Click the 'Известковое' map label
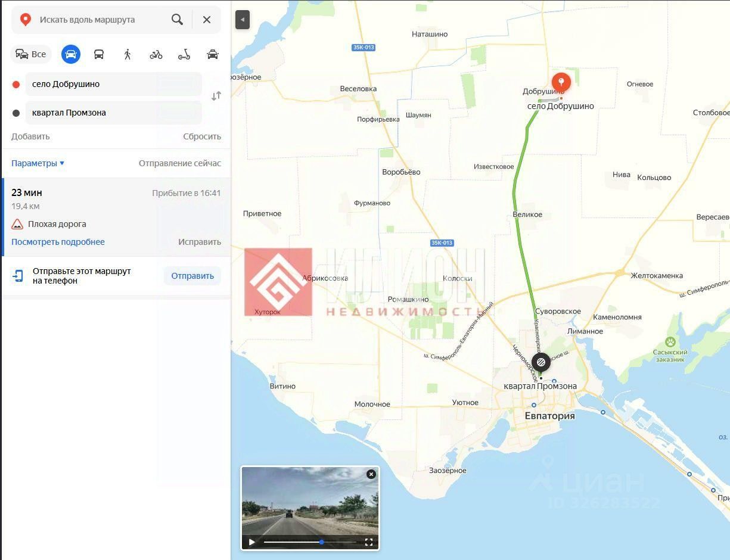The width and height of the screenshot is (730, 560). pyautogui.click(x=493, y=167)
